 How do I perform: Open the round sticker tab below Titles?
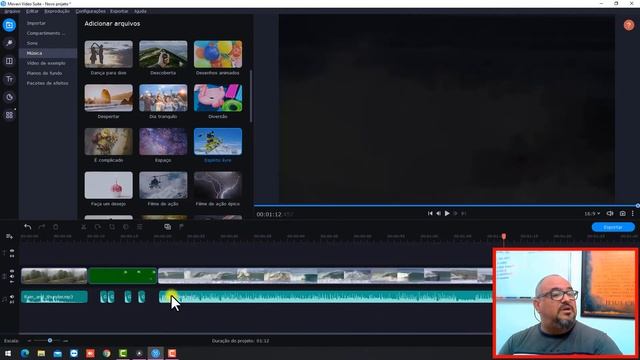pyautogui.click(x=9, y=97)
